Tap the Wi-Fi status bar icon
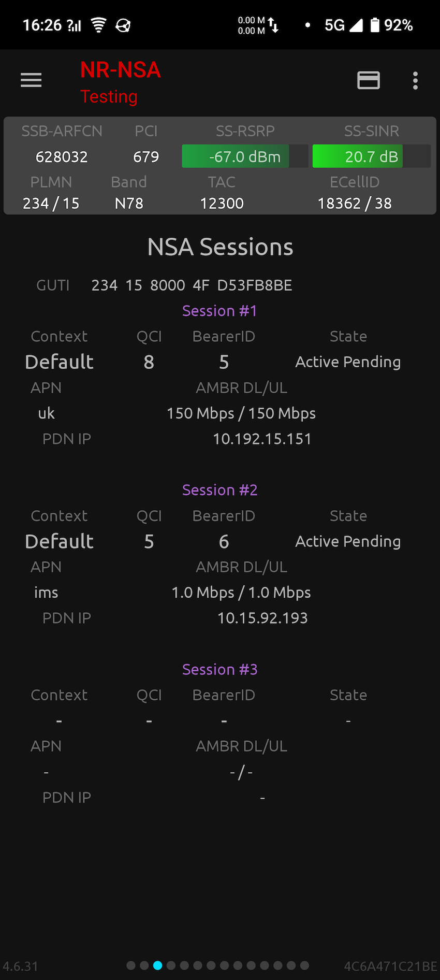The width and height of the screenshot is (440, 980). 98,25
